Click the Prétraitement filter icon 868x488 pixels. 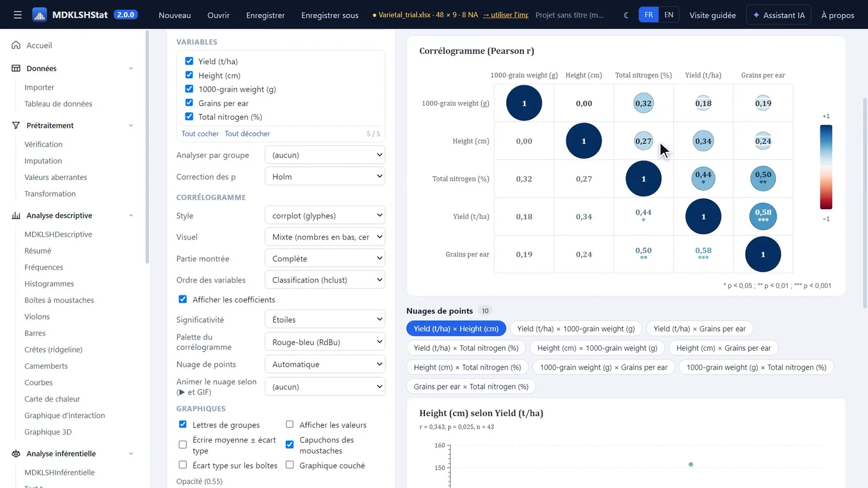click(16, 125)
